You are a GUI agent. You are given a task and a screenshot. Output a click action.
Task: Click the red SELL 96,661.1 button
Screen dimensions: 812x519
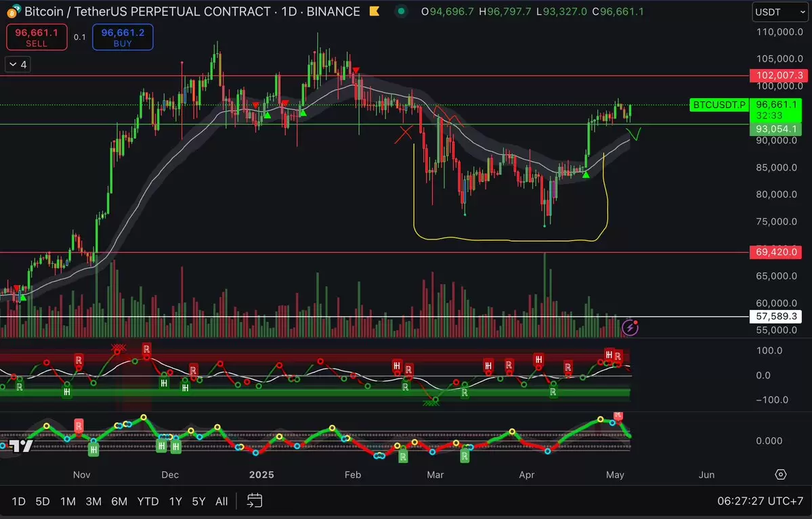coord(37,37)
